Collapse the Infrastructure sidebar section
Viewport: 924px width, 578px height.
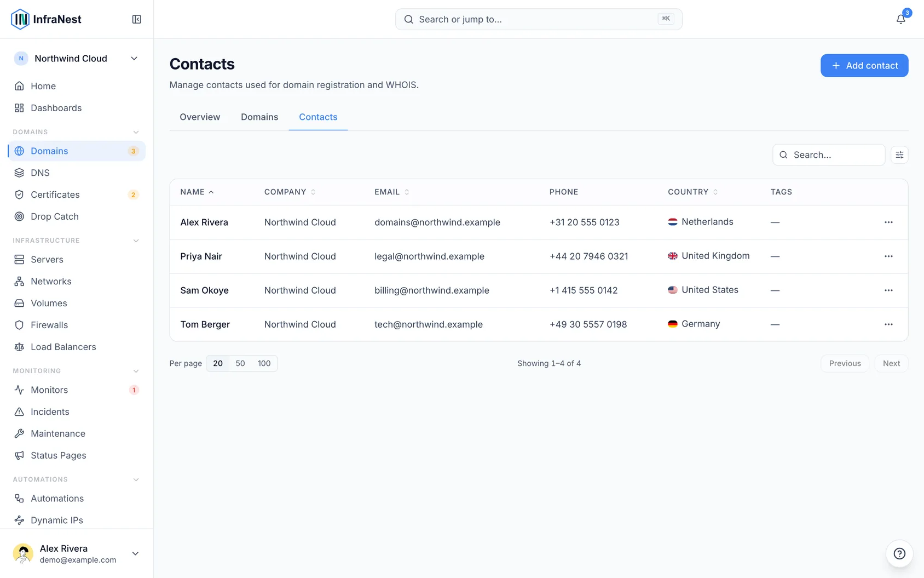click(136, 241)
